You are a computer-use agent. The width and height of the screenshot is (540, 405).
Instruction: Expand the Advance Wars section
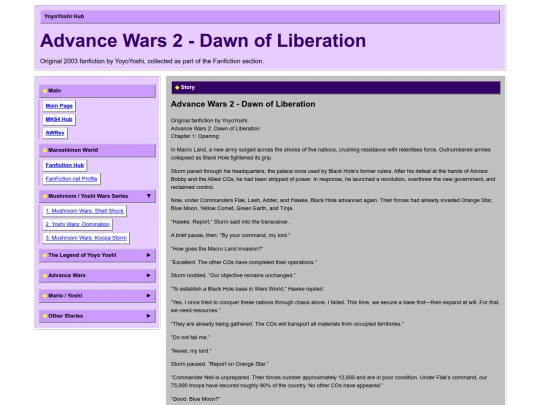click(x=97, y=276)
